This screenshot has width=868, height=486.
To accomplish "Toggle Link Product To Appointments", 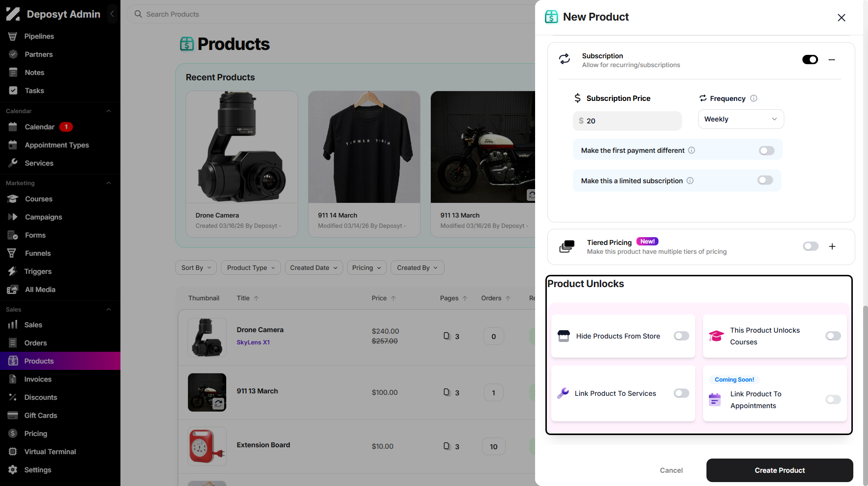I will 833,400.
